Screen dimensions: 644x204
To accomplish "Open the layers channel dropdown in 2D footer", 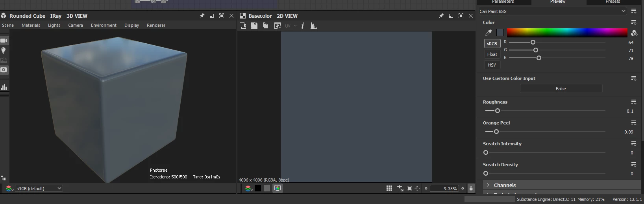I will (248, 188).
